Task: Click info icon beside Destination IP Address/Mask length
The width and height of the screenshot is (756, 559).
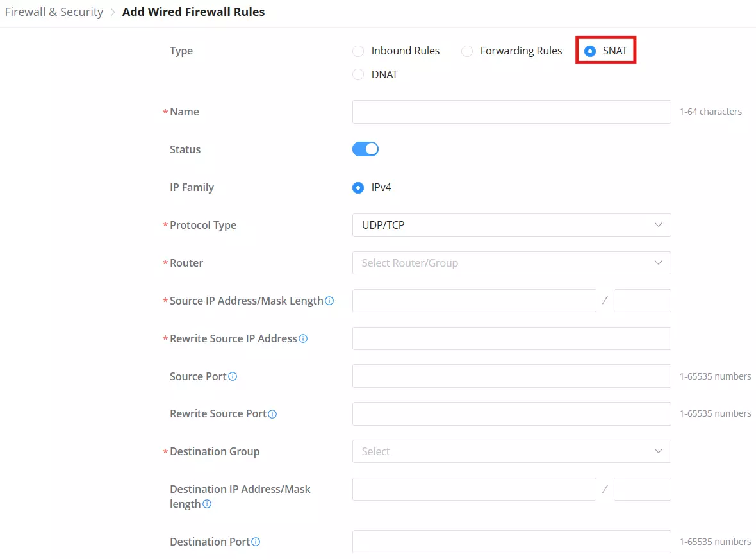Action: tap(207, 504)
